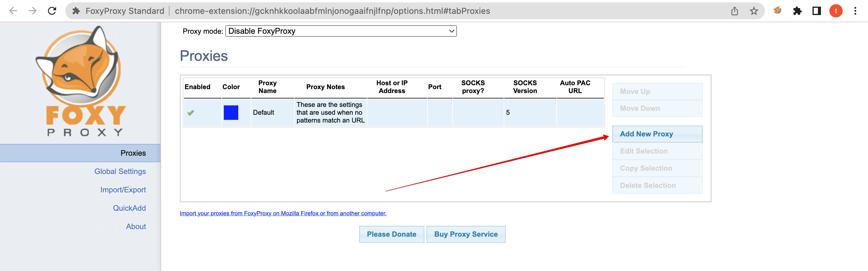Toggle the green Enabled checkmark for Default
868x271 pixels.
(190, 113)
